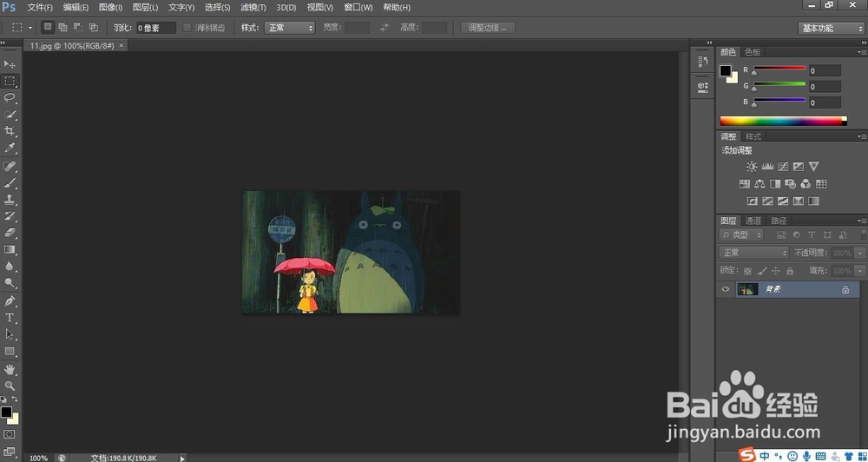Open the Color panel options menu
Image resolution: width=868 pixels, height=462 pixels.
(861, 52)
